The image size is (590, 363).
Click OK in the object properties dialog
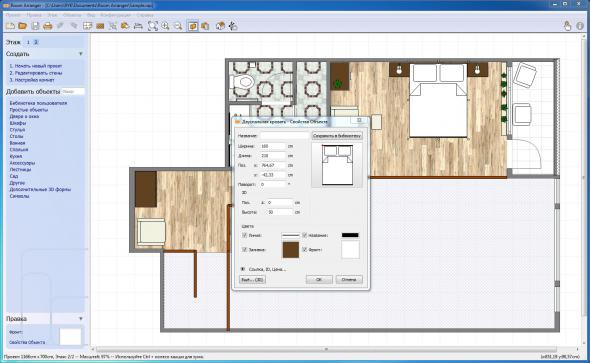point(319,279)
